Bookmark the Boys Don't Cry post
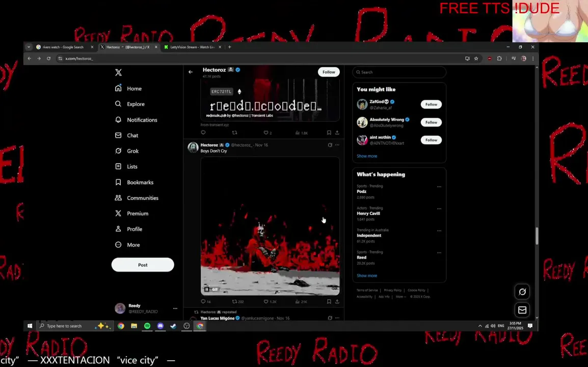The height and width of the screenshot is (367, 588). pos(329,301)
